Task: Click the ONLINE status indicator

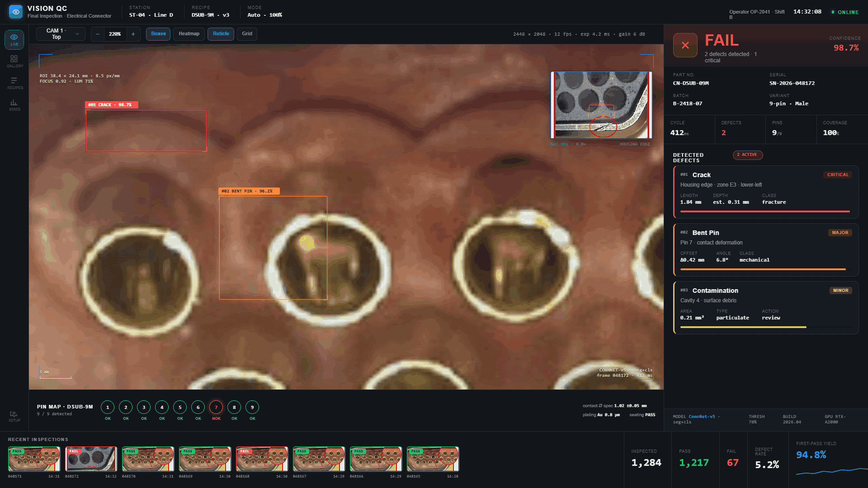Action: tap(845, 12)
